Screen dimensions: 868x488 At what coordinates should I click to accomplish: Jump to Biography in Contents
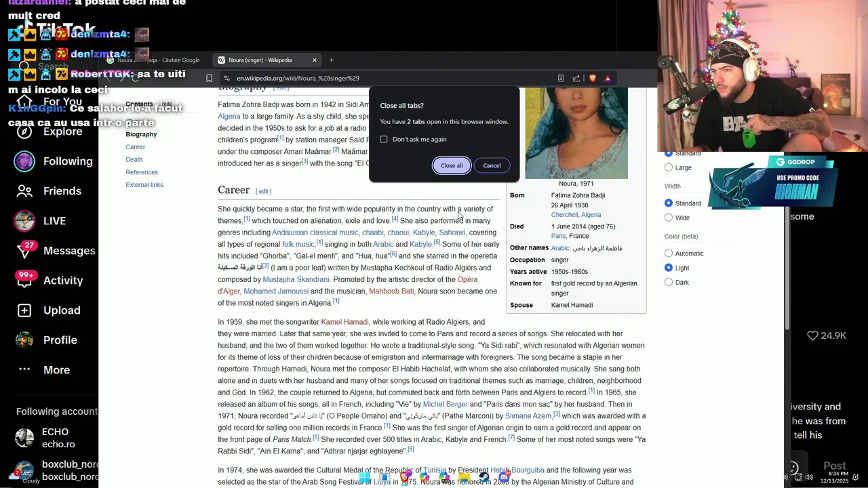click(141, 134)
